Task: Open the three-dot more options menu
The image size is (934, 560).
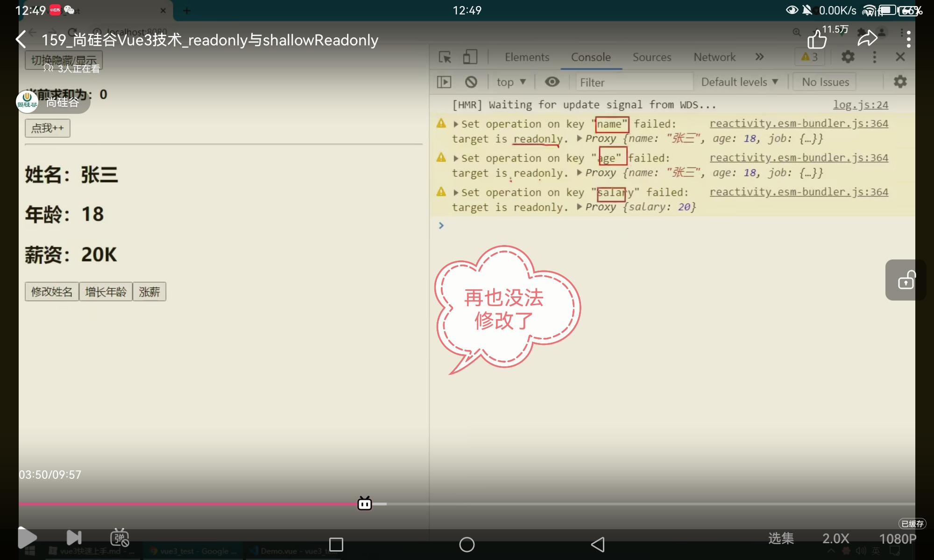Action: (908, 39)
